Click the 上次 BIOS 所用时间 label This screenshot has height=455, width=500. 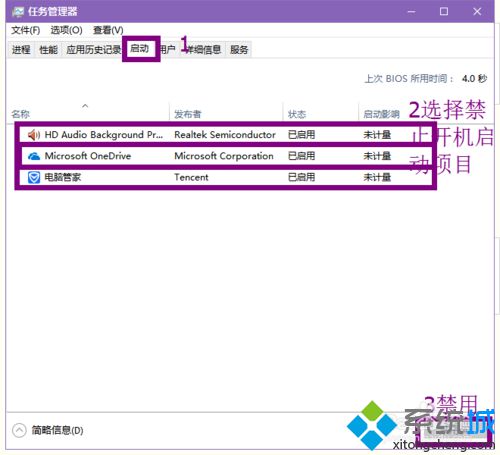(409, 79)
